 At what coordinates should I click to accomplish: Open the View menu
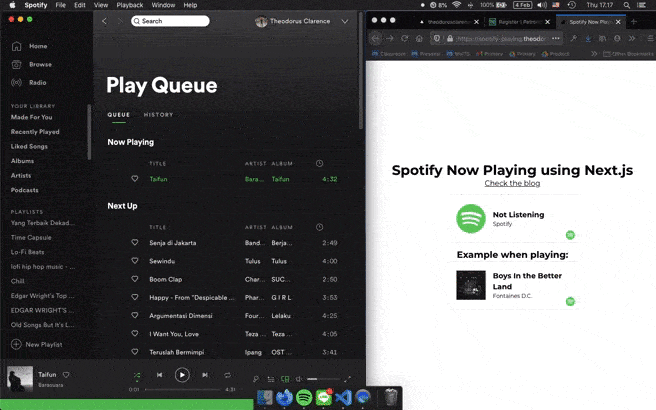click(x=101, y=5)
